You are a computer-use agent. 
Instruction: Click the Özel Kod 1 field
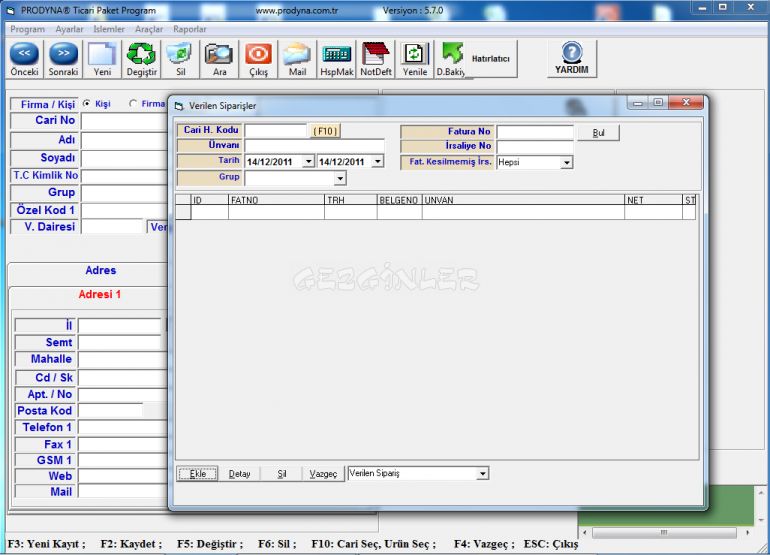(x=124, y=211)
